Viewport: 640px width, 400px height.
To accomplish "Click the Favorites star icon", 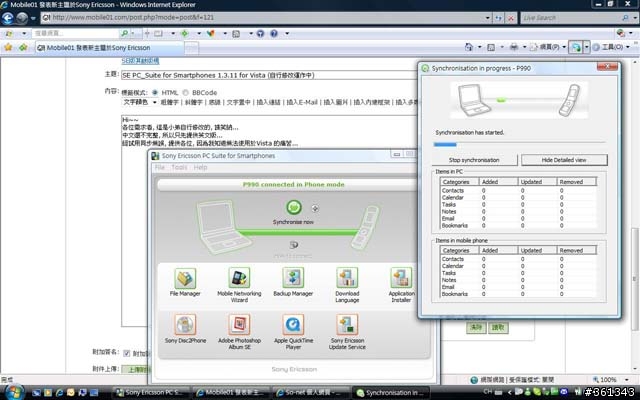I will [8, 47].
